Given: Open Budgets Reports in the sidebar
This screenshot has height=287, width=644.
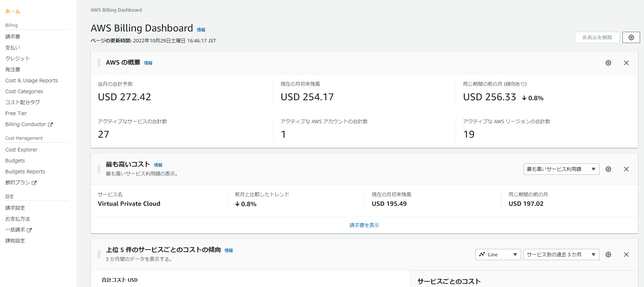Looking at the screenshot, I should tap(25, 172).
